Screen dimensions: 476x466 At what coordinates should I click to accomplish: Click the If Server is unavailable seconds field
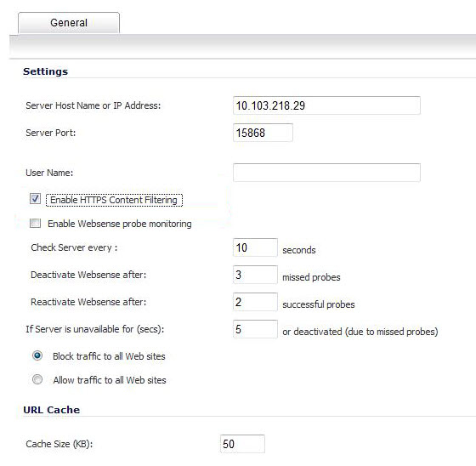[255, 329]
